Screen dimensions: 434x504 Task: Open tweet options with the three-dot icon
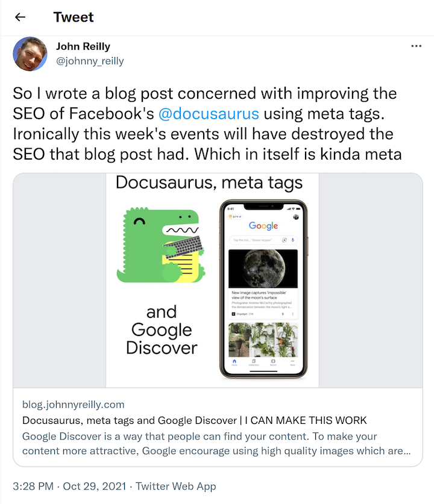[415, 46]
